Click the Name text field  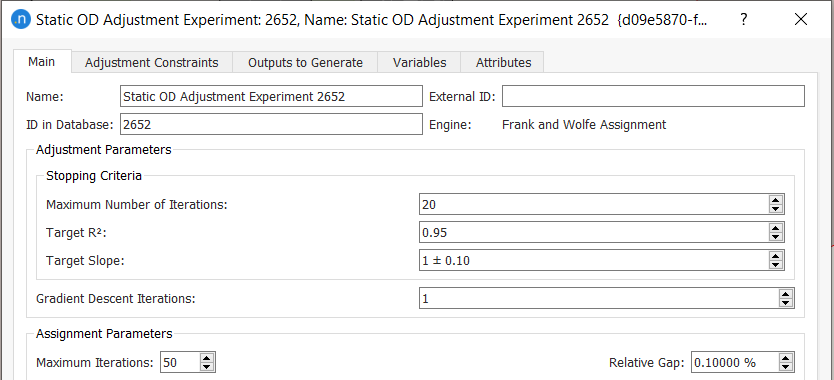[x=271, y=96]
